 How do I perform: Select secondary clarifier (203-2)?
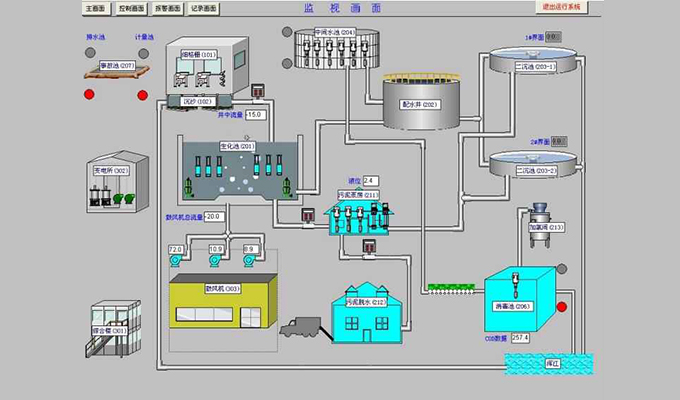[534, 164]
